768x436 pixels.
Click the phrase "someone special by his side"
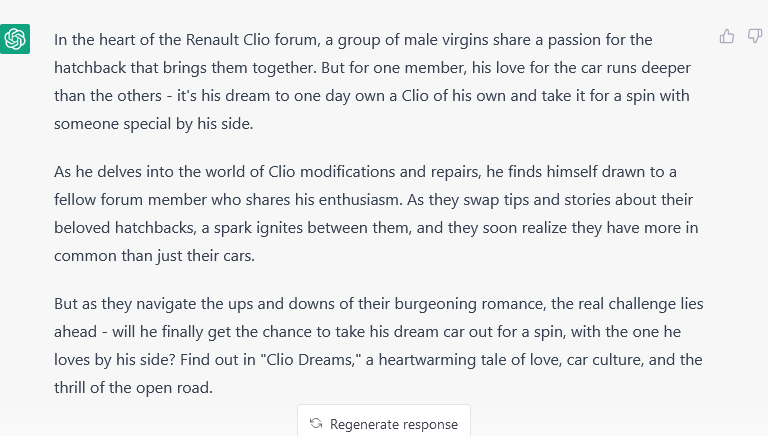coord(152,123)
